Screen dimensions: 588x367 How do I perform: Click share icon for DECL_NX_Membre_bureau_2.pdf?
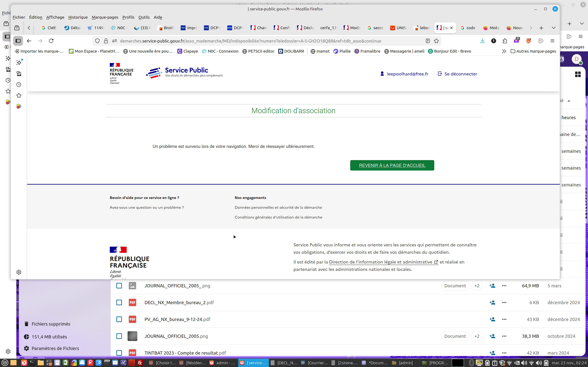pos(492,302)
